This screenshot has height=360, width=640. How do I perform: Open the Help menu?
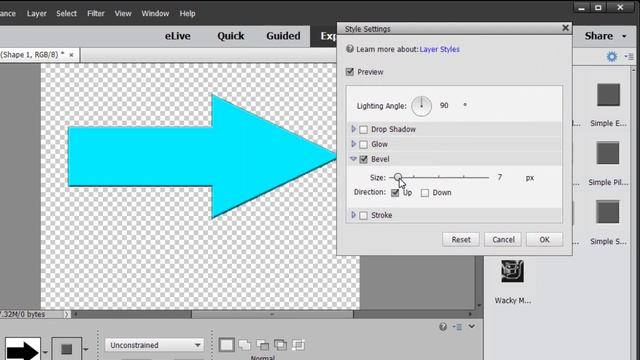click(x=187, y=13)
